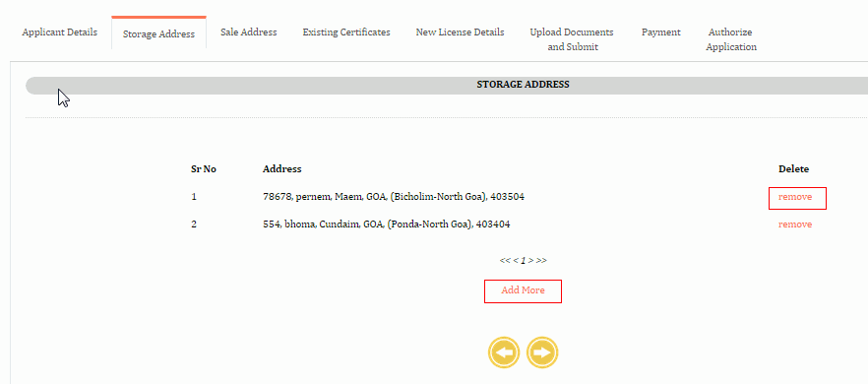Click single next-page > pager arrow
This screenshot has height=384, width=868.
[x=530, y=260]
